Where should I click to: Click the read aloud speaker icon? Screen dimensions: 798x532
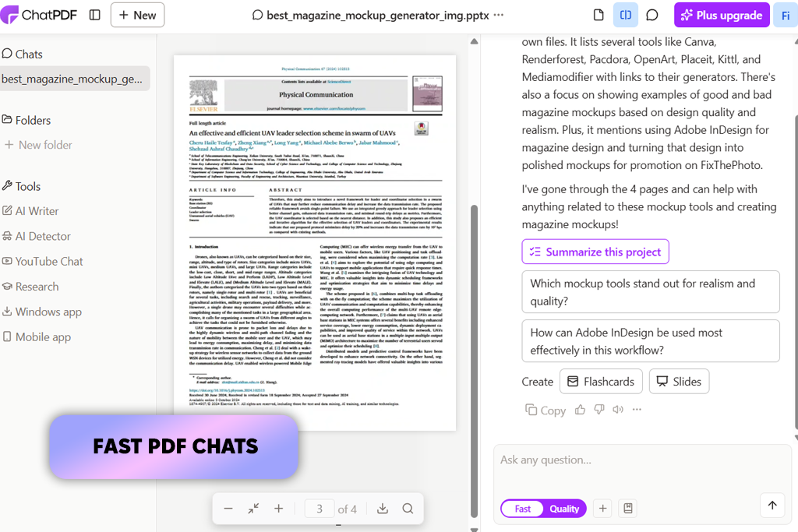[x=618, y=410]
